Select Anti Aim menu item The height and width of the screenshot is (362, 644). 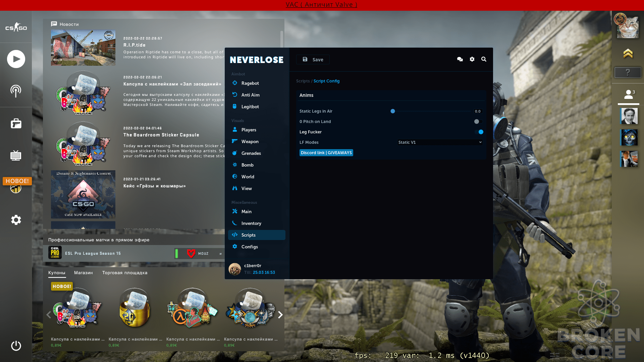click(257, 95)
